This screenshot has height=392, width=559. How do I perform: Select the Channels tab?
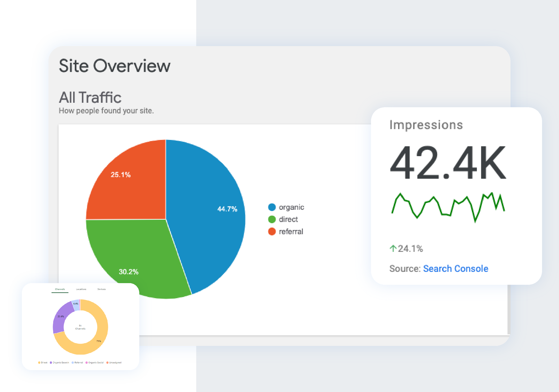click(60, 289)
